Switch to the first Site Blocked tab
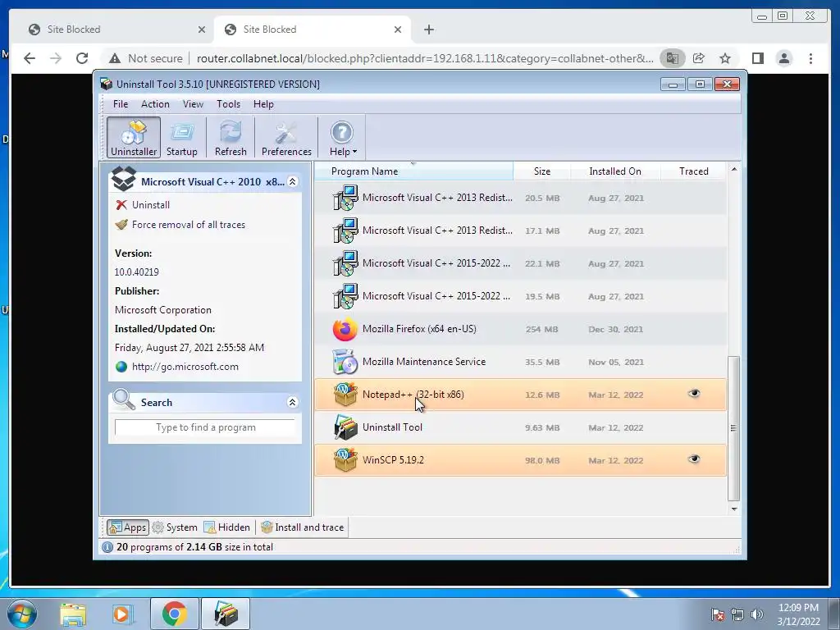This screenshot has height=630, width=840. [x=116, y=30]
